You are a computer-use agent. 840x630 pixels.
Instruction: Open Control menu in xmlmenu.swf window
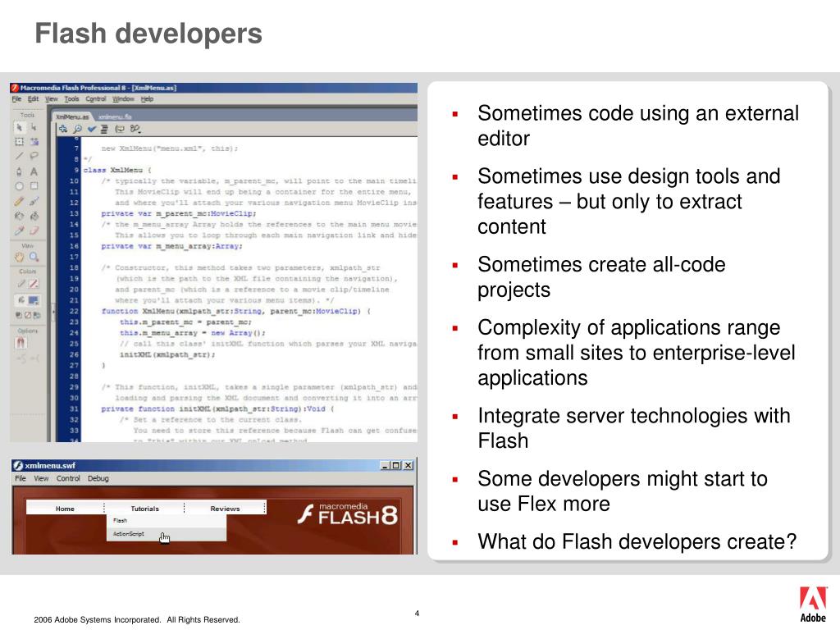pyautogui.click(x=68, y=478)
